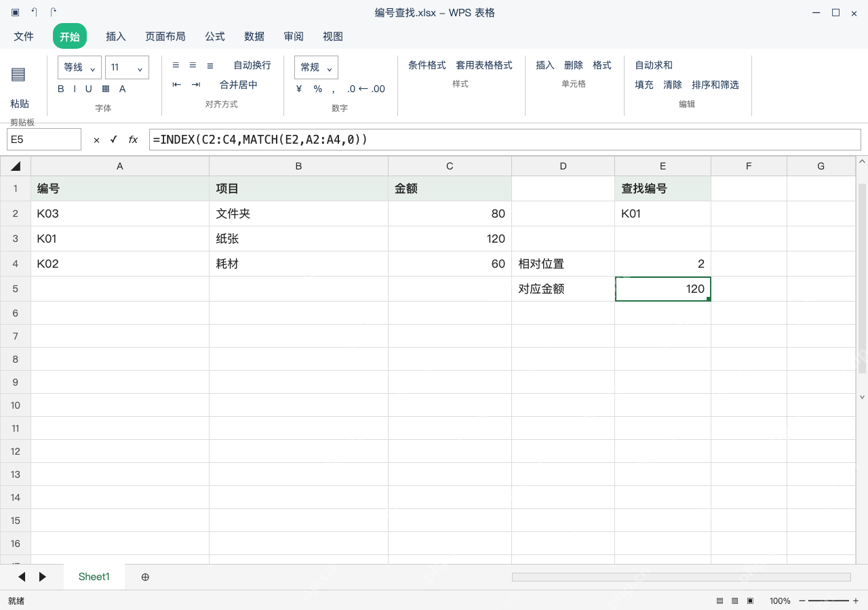
Task: Go to previous sheet with the left arrow
Action: 22,577
